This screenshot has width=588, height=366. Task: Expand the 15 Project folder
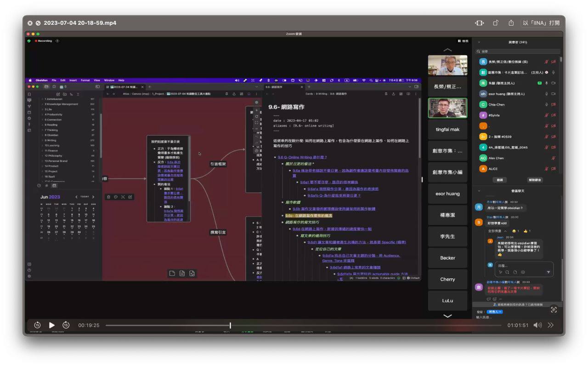pos(68,171)
